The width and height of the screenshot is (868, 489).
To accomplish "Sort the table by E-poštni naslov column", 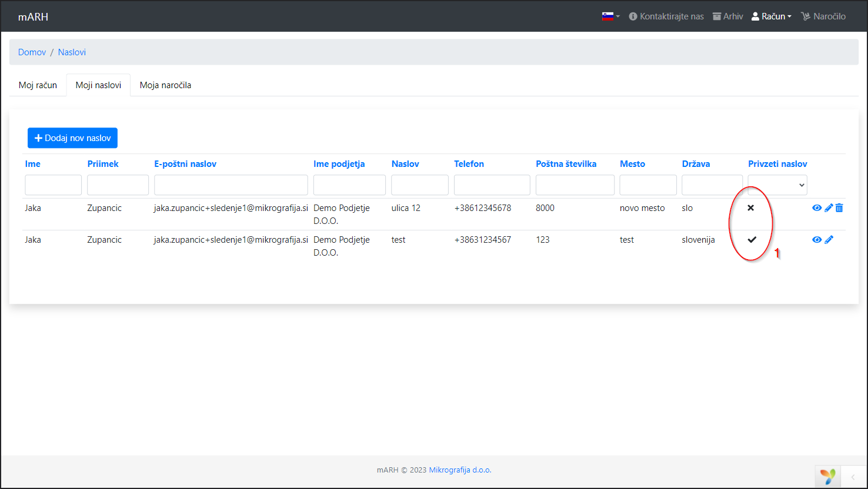I will click(185, 164).
